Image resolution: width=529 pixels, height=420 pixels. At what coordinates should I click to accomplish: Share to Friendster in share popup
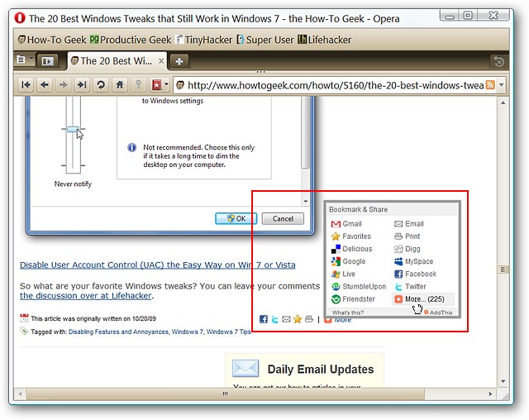point(353,299)
